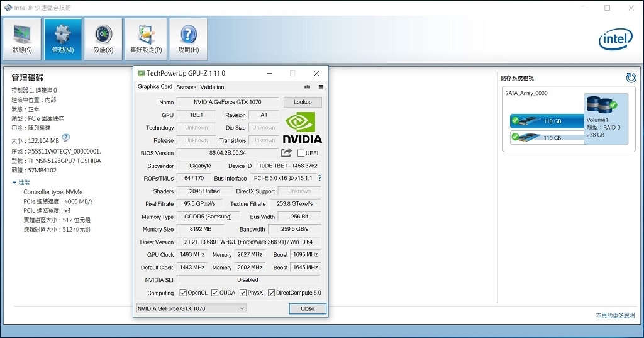
Task: Click the Controller type: NVMe text
Action: (x=53, y=192)
